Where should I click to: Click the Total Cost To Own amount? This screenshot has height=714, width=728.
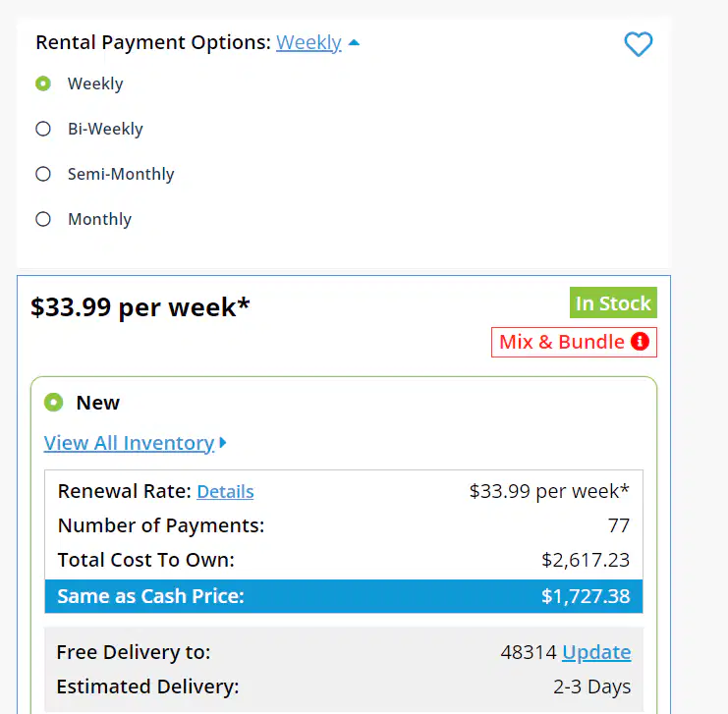click(x=586, y=560)
